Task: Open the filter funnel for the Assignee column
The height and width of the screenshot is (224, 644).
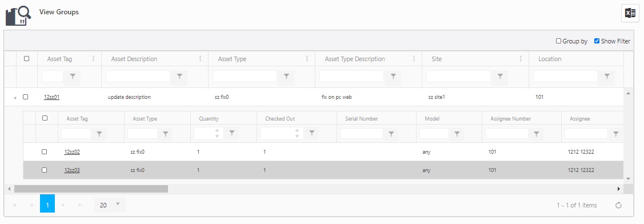Action: [615, 134]
